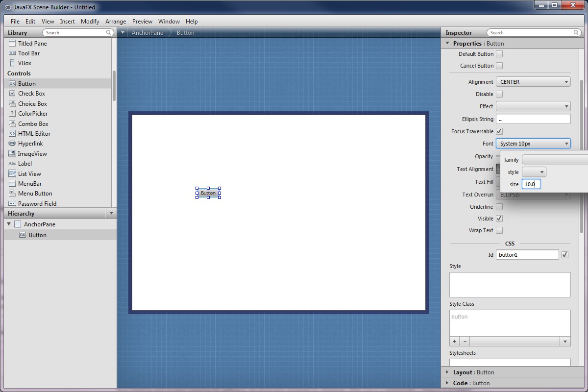
Task: Pick the Password Field icon
Action: coord(12,204)
